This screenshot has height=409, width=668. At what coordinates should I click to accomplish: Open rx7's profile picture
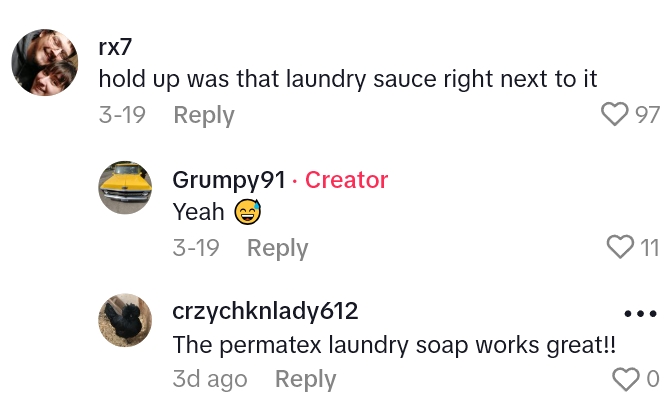point(45,62)
